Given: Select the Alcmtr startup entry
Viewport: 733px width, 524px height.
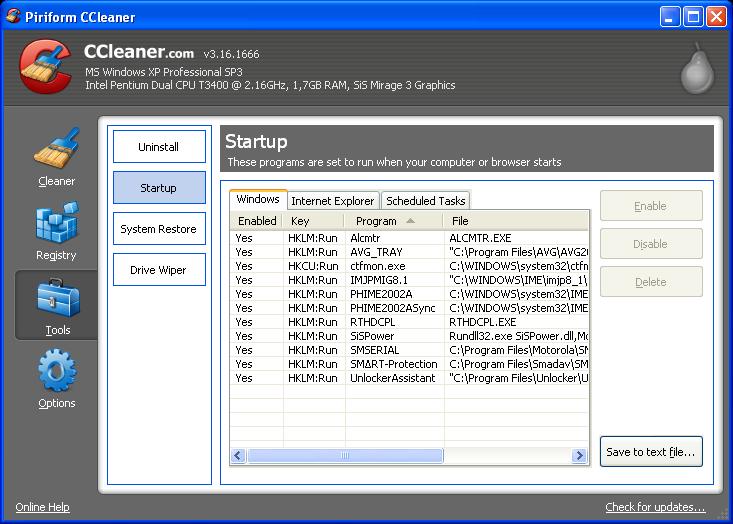Looking at the screenshot, I should click(x=409, y=238).
